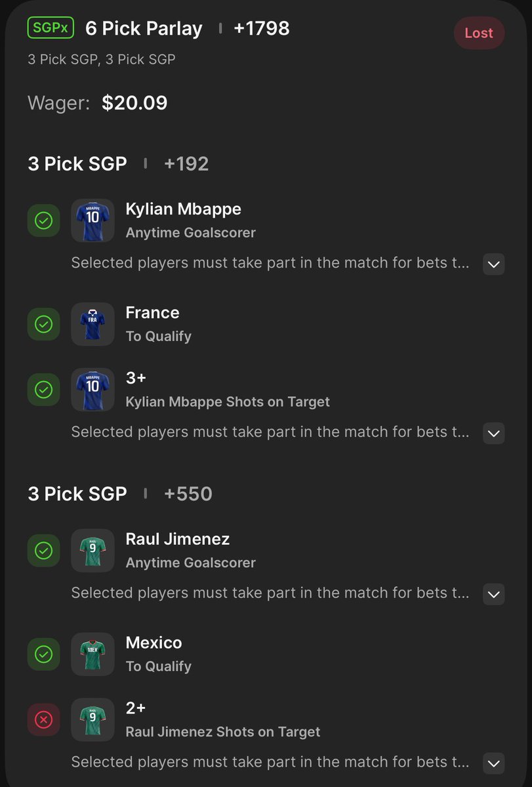Click the red X beside 2+ Shots on Target
The width and height of the screenshot is (532, 787).
tap(43, 719)
